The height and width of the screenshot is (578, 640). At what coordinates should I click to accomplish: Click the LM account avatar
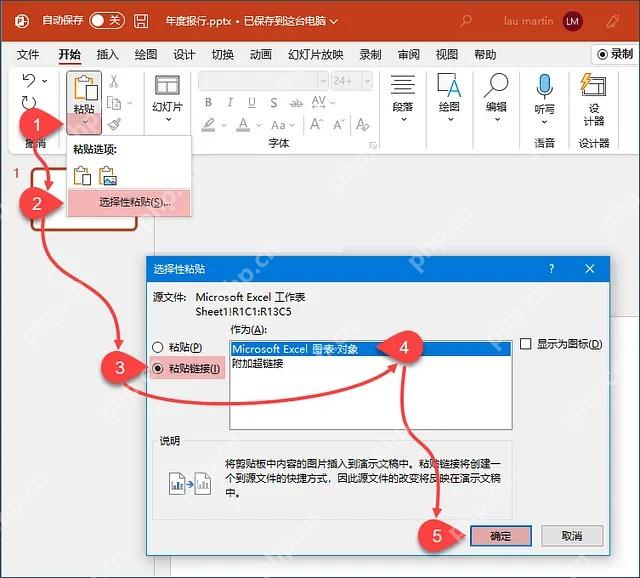pyautogui.click(x=572, y=21)
